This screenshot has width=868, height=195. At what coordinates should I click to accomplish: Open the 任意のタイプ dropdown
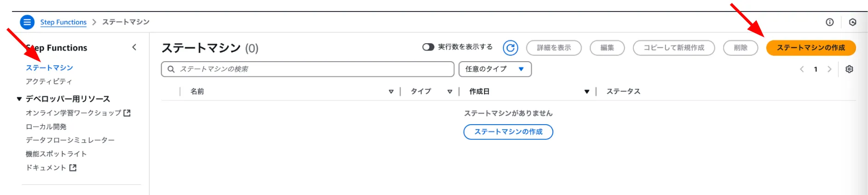click(x=495, y=69)
